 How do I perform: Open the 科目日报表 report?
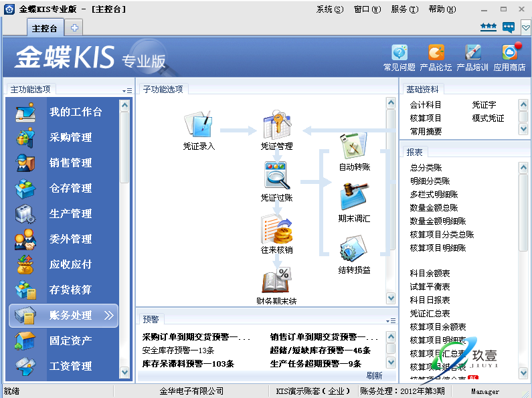tap(430, 300)
